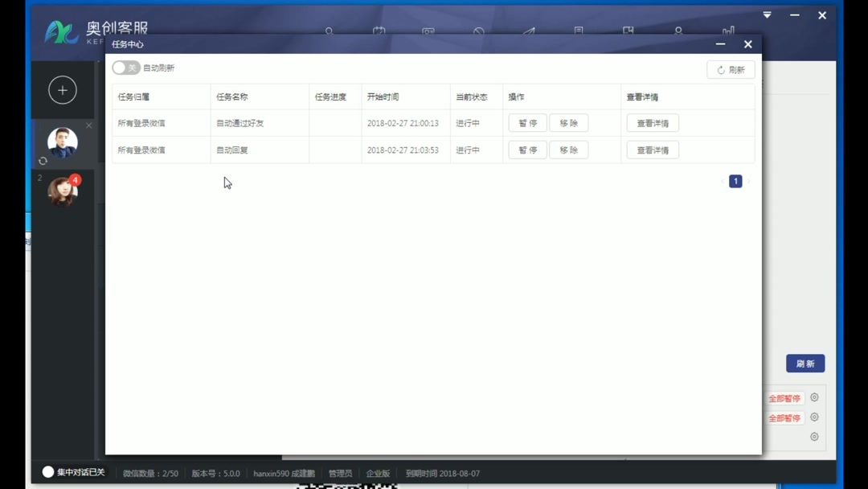Screen dimensions: 868x489
Task: Open the system tray arrow at top right
Action: [x=767, y=14]
